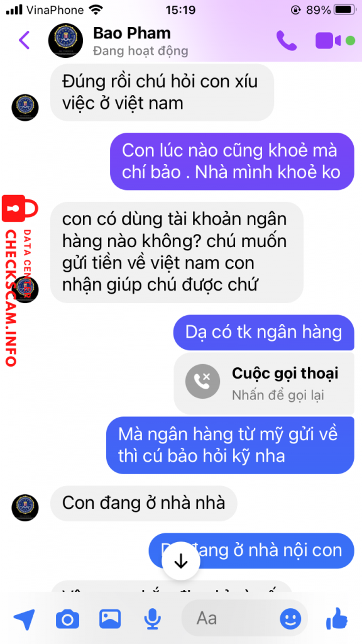Open the camera from the message bar
Screen dimensions: 362x644
[67, 619]
